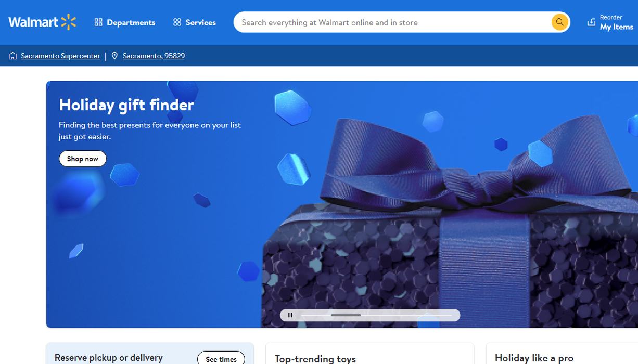Click the location pin icon
The width and height of the screenshot is (638, 364).
coord(114,56)
